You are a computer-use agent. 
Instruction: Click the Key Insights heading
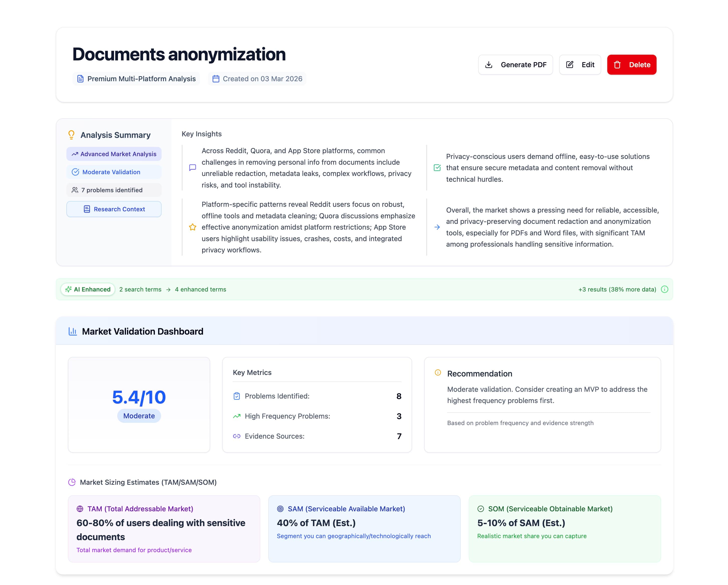pos(202,134)
